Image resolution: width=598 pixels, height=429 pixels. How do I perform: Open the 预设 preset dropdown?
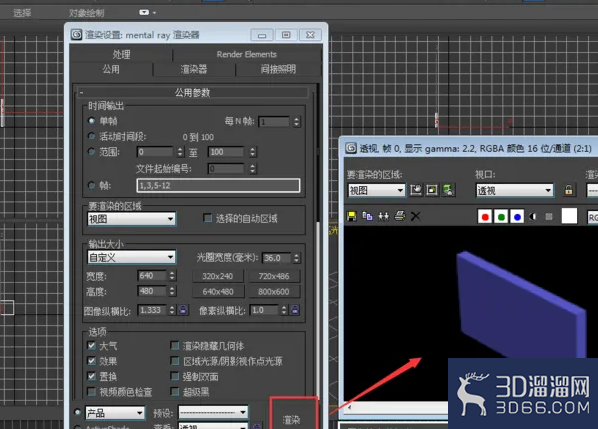[213, 412]
